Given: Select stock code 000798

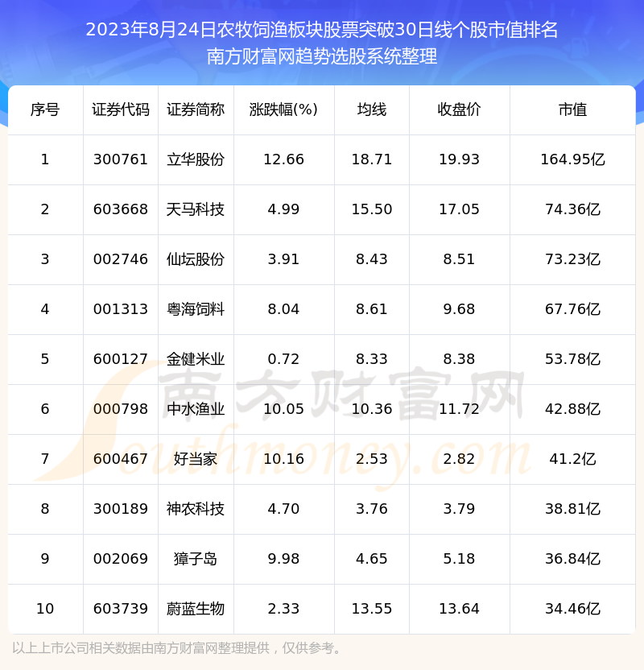Looking at the screenshot, I should coord(121,409).
